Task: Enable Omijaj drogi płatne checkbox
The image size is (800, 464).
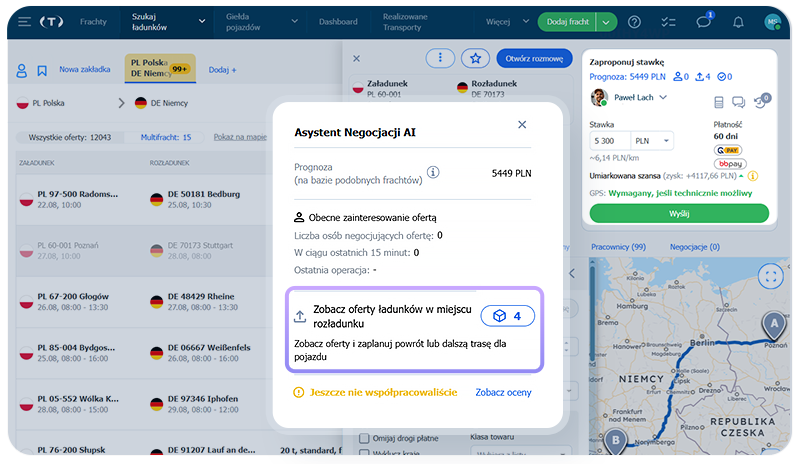Action: click(x=364, y=438)
